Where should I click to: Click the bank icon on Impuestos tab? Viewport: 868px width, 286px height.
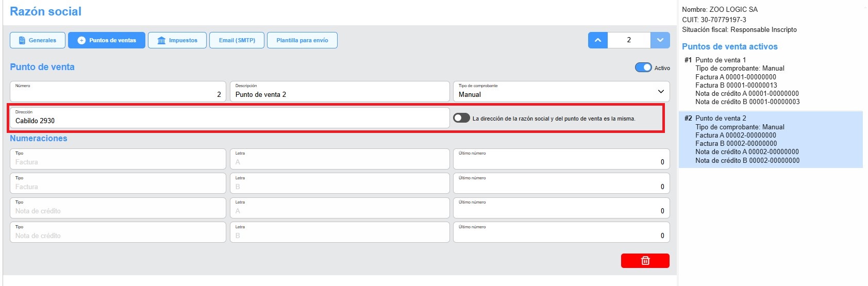coord(161,40)
